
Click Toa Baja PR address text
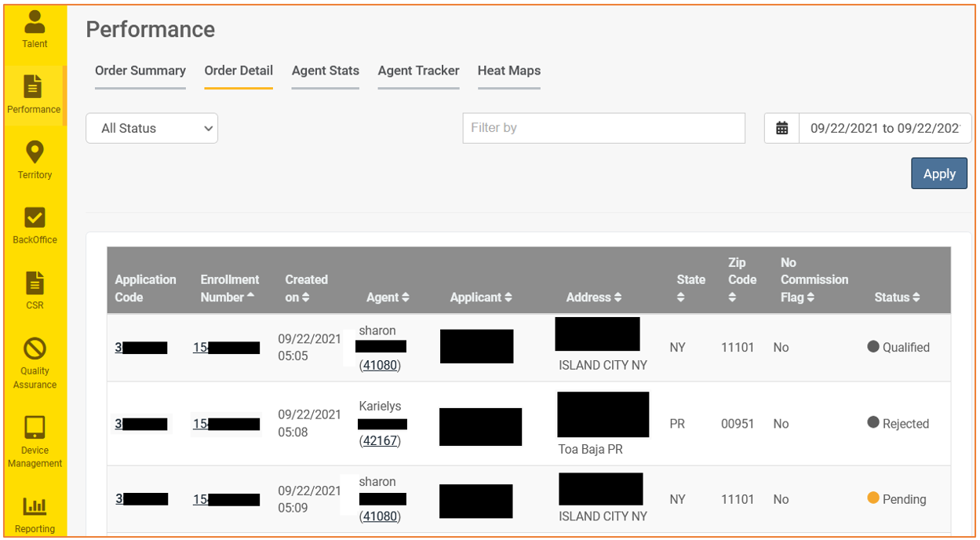[x=591, y=450]
